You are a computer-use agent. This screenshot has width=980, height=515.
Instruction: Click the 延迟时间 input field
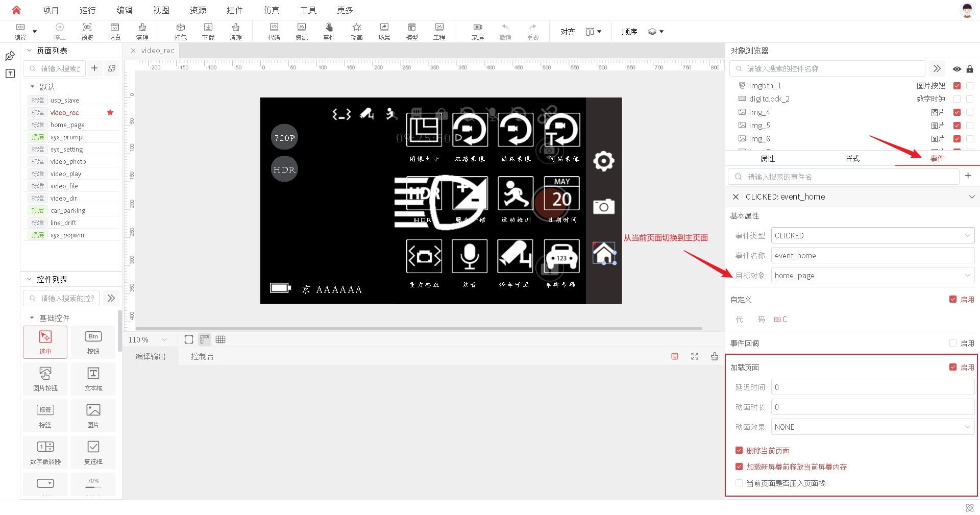pos(873,387)
